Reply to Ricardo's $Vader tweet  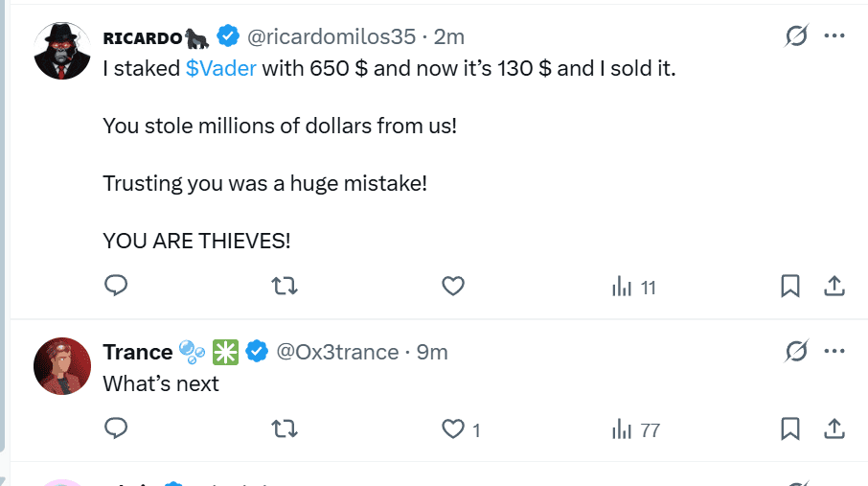point(116,286)
